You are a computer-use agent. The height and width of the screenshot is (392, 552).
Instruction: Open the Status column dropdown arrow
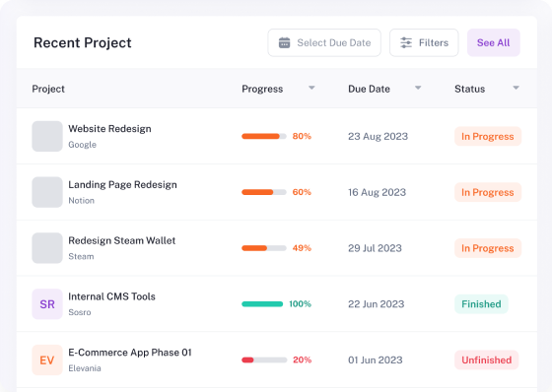[517, 88]
